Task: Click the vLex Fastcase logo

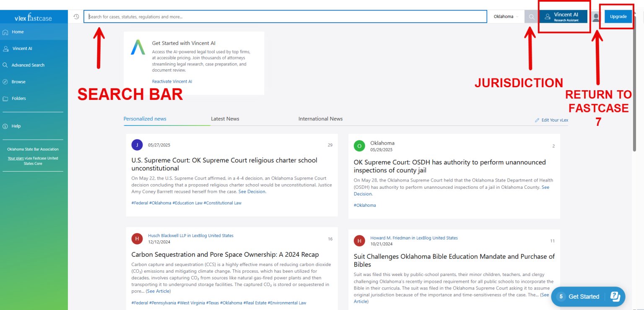Action: tap(34, 17)
